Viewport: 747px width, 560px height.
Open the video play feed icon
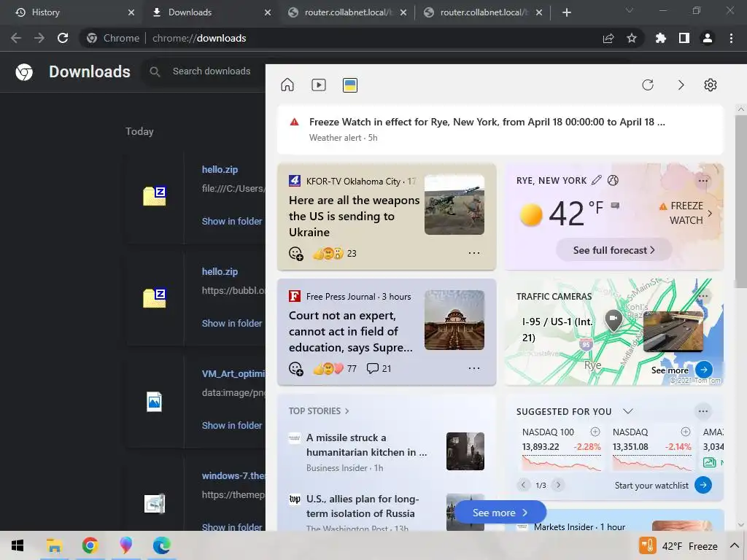(x=319, y=85)
